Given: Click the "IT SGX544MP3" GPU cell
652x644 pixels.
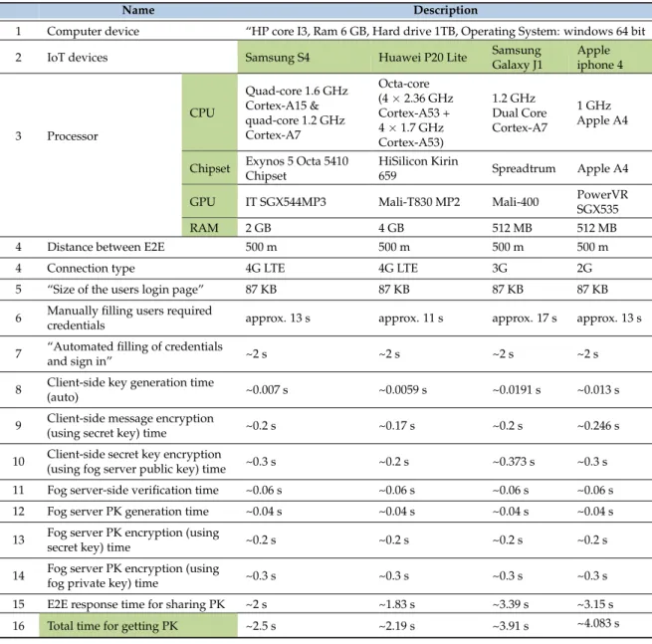Looking at the screenshot, I should [286, 202].
